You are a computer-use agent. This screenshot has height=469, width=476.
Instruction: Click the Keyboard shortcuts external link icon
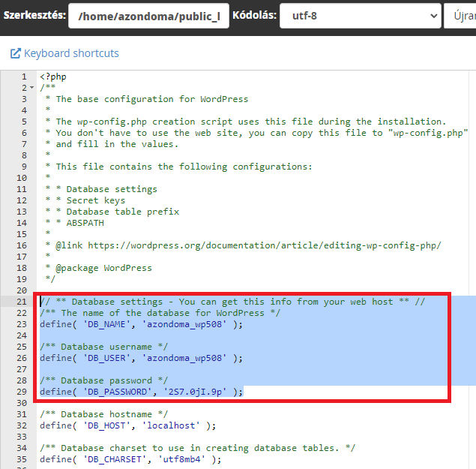(15, 53)
